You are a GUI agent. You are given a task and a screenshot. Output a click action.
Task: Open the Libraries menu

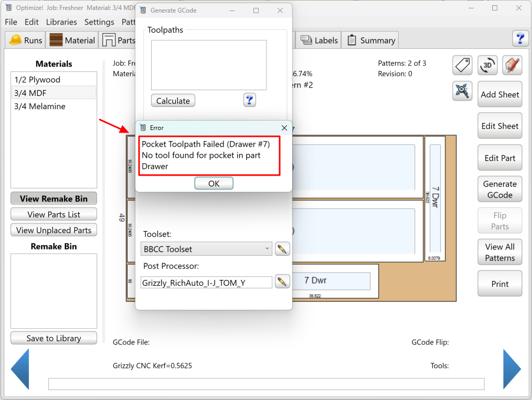coord(61,22)
